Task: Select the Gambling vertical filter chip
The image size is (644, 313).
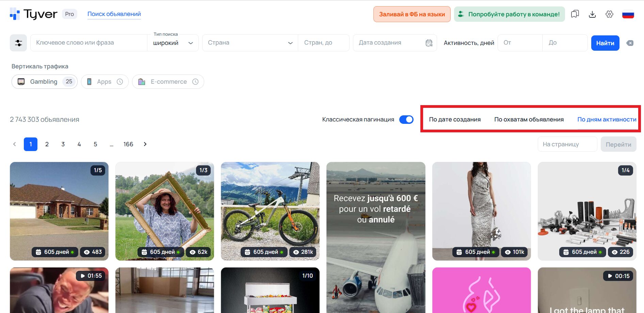Action: point(44,82)
